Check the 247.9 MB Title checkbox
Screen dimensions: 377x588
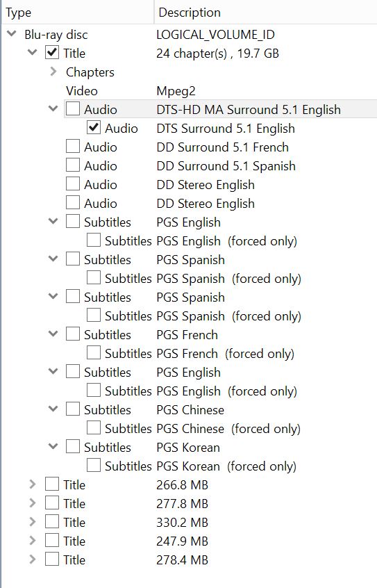coord(51,540)
